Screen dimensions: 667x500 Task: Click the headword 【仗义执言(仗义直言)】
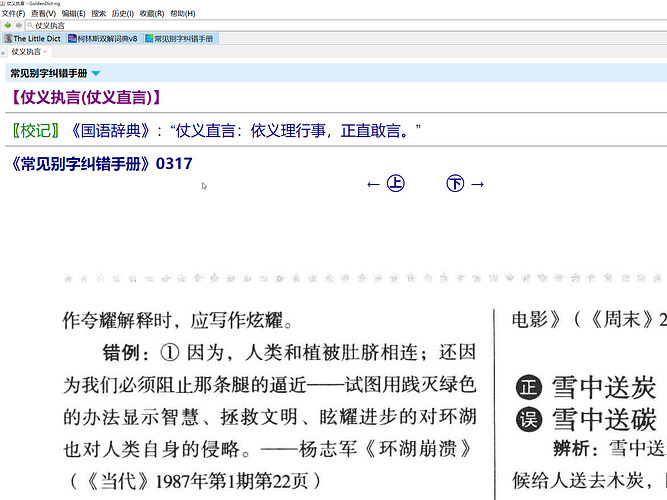(87, 97)
